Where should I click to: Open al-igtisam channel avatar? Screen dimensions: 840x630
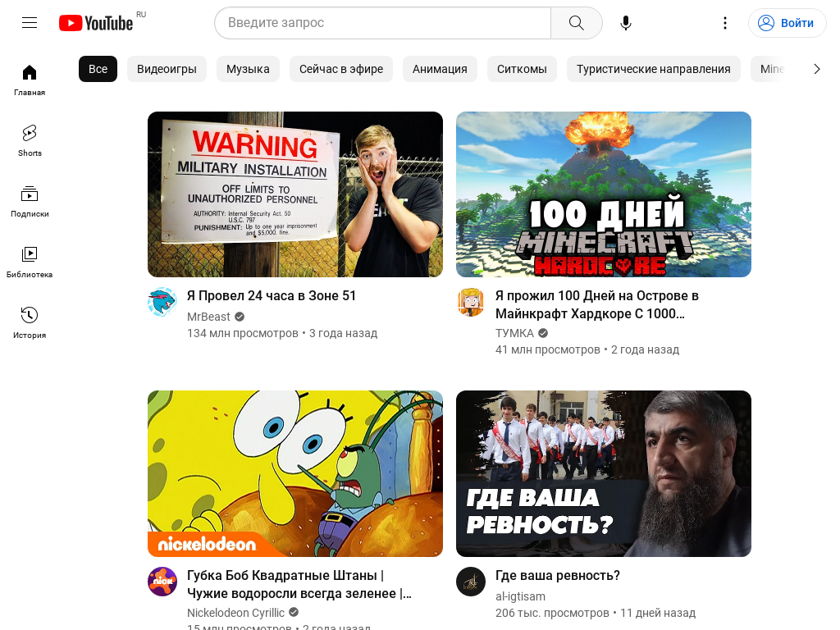[471, 582]
